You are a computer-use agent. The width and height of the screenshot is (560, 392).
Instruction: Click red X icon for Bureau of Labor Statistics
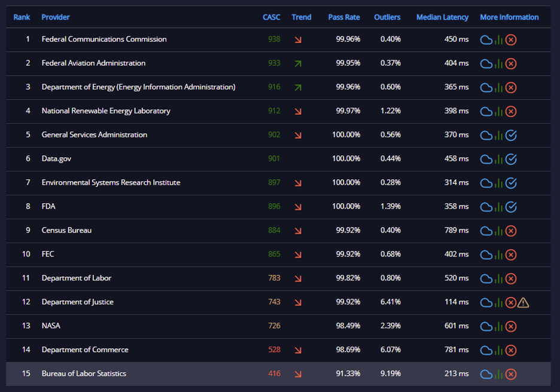(511, 375)
